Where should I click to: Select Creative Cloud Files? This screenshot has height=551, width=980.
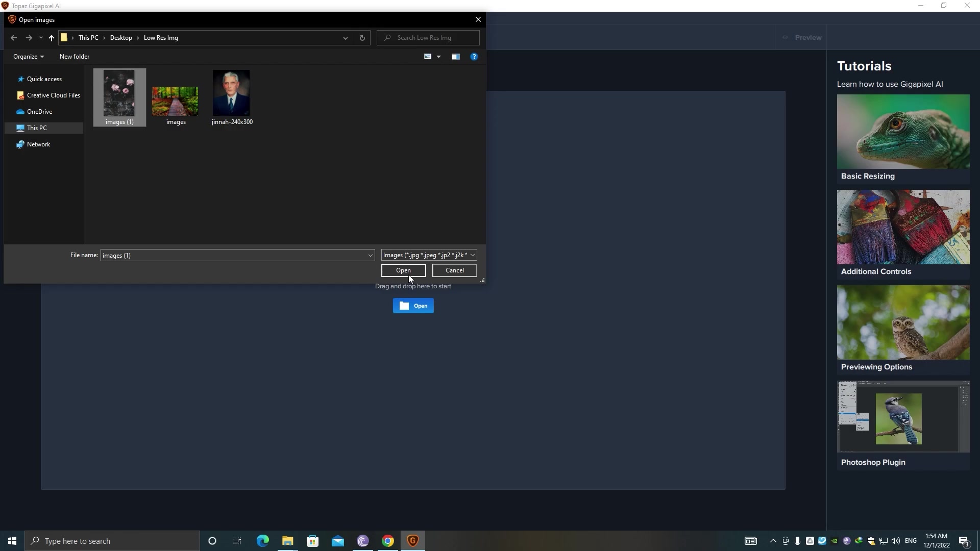[x=48, y=95]
